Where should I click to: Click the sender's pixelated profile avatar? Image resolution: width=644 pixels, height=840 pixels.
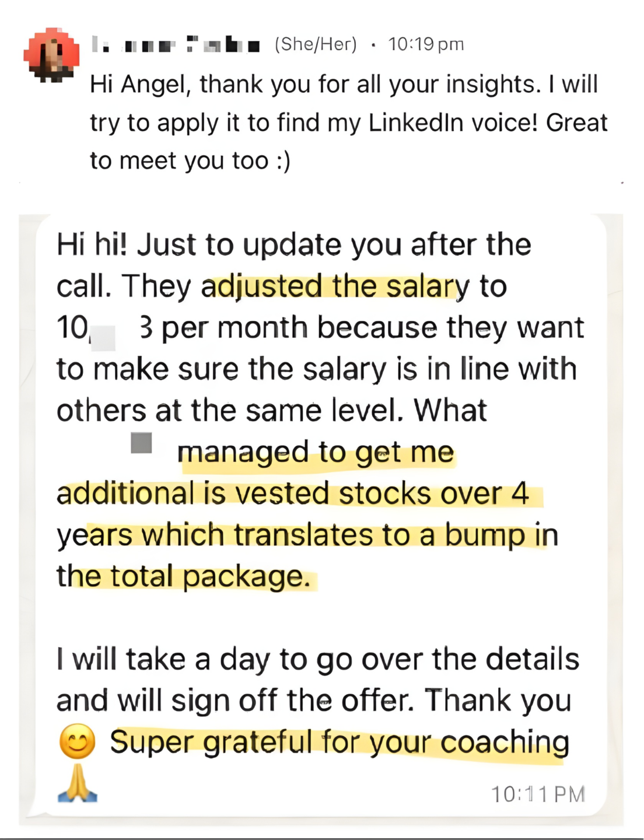[x=51, y=54]
